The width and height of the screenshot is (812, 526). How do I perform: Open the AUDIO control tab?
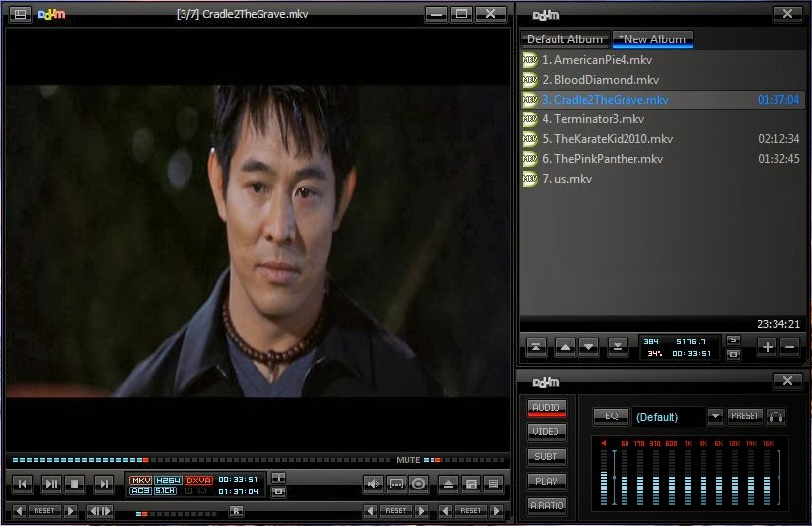547,408
